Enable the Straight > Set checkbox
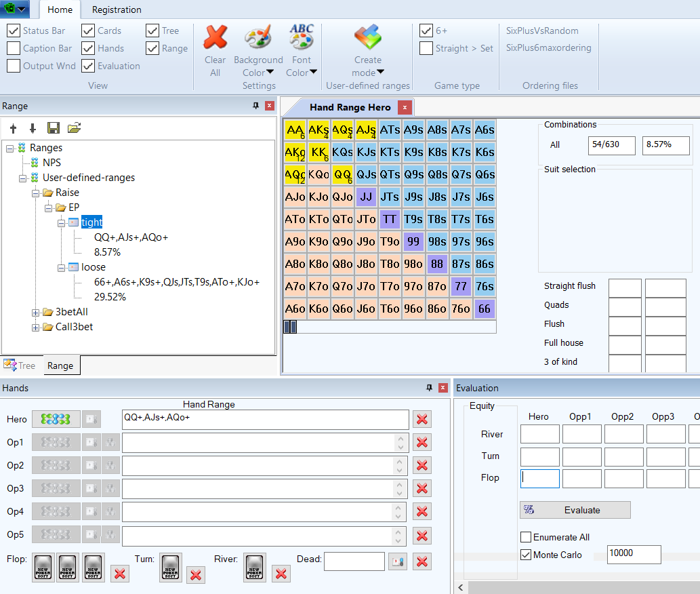This screenshot has width=700, height=594. (x=426, y=48)
